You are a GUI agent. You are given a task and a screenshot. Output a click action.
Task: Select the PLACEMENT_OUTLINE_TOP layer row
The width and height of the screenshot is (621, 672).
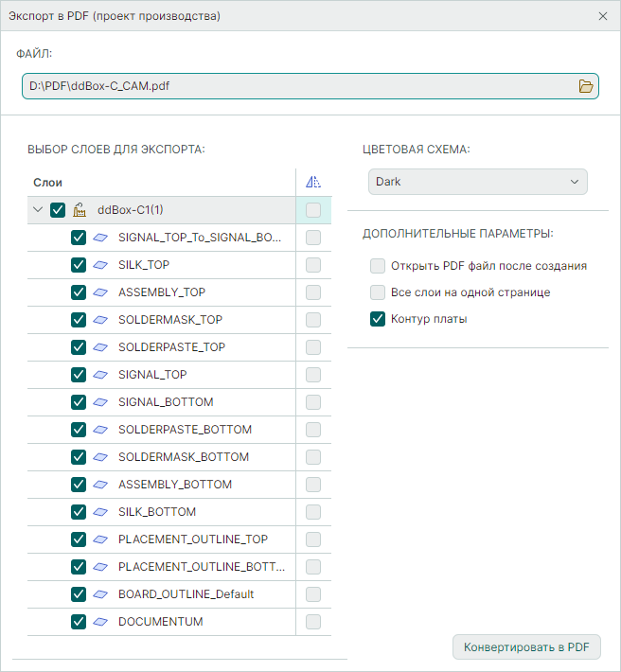click(192, 539)
